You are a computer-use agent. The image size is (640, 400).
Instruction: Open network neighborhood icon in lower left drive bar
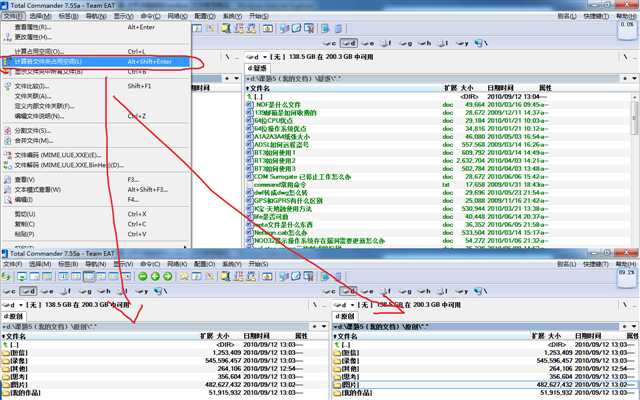point(159,291)
